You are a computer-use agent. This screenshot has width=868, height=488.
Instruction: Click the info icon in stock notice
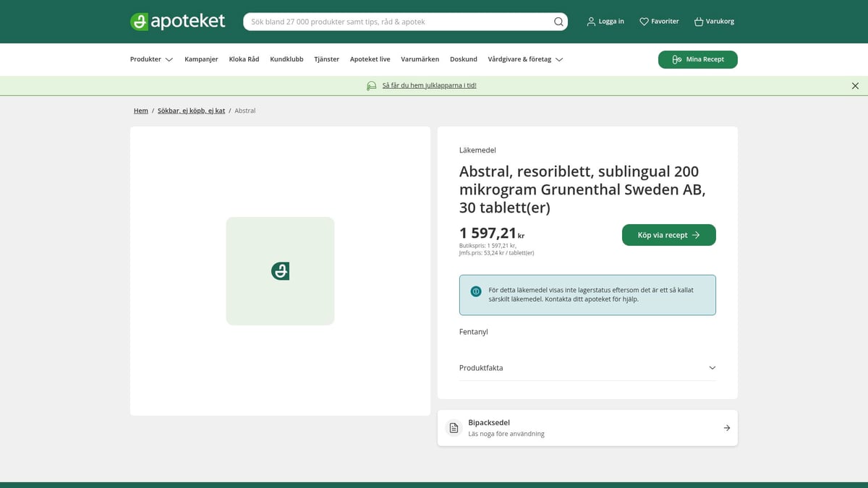click(476, 291)
